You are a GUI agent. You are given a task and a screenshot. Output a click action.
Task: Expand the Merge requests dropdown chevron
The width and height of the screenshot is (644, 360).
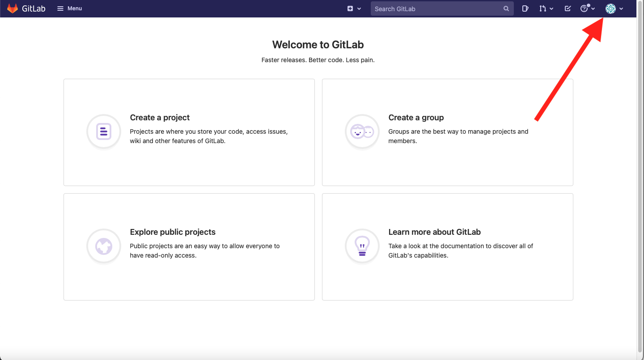tap(551, 8)
